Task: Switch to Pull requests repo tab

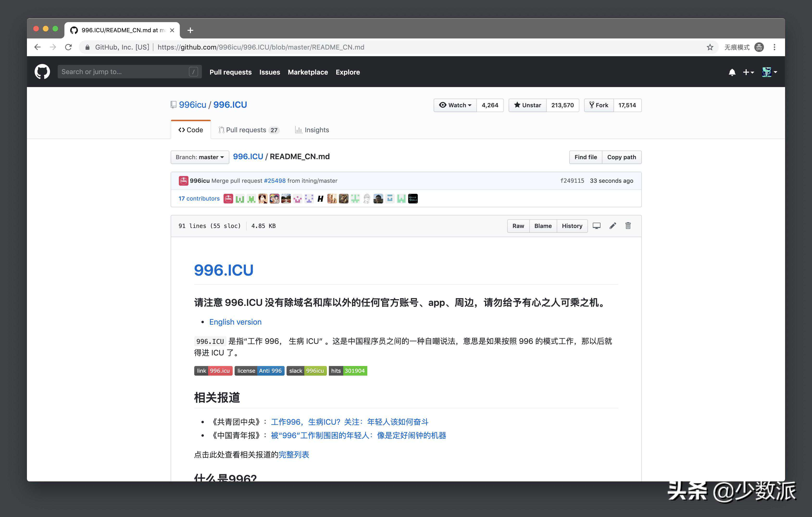Action: pyautogui.click(x=249, y=130)
